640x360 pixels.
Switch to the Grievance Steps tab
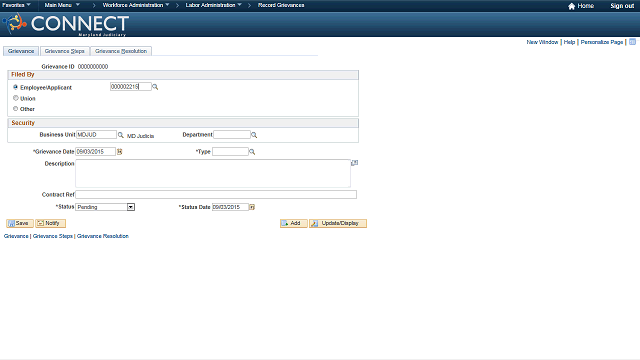click(x=64, y=51)
